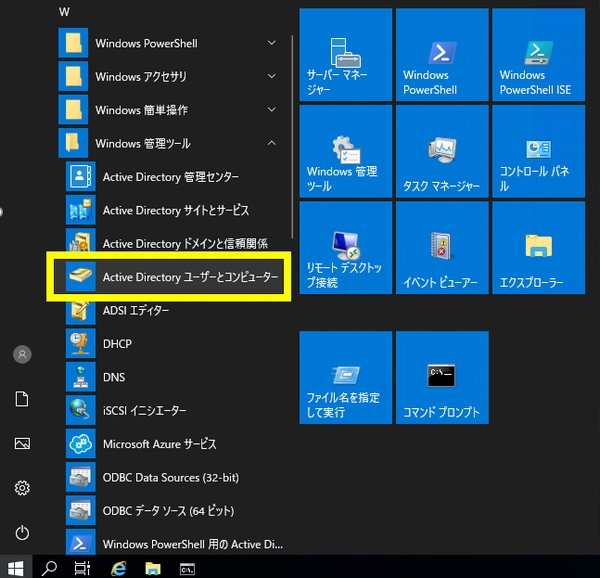This screenshot has height=578, width=600.
Task: Launch the Windows PowerShell tile
Action: coord(442,55)
